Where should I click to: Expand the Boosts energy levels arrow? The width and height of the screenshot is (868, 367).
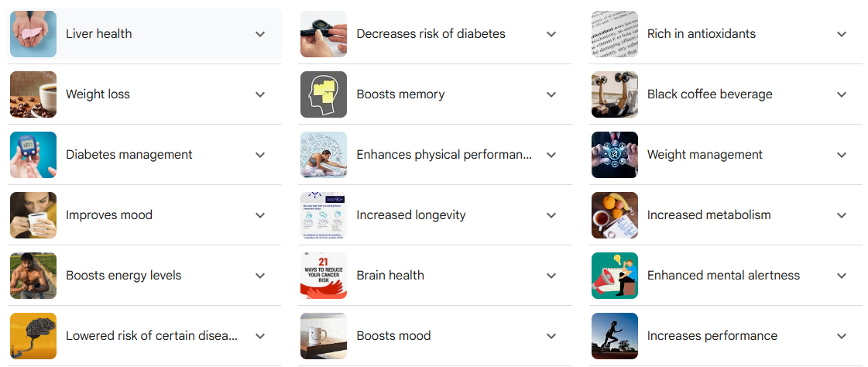260,276
